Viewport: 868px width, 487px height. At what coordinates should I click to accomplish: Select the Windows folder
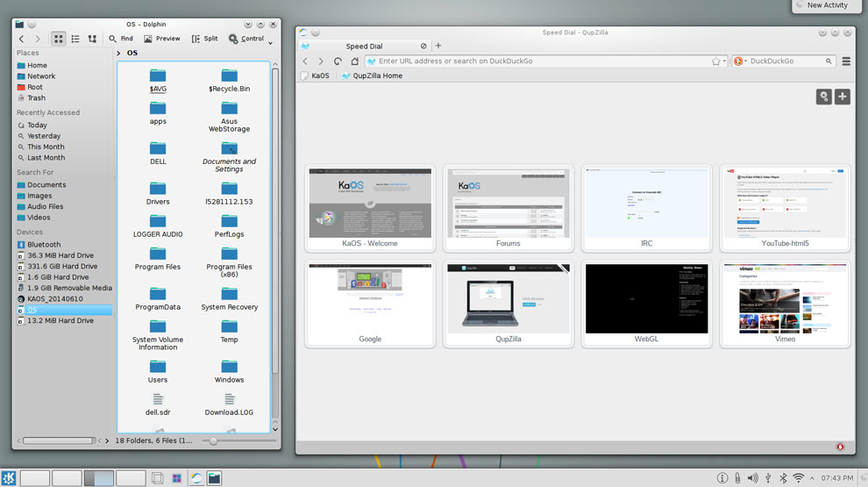click(x=229, y=372)
